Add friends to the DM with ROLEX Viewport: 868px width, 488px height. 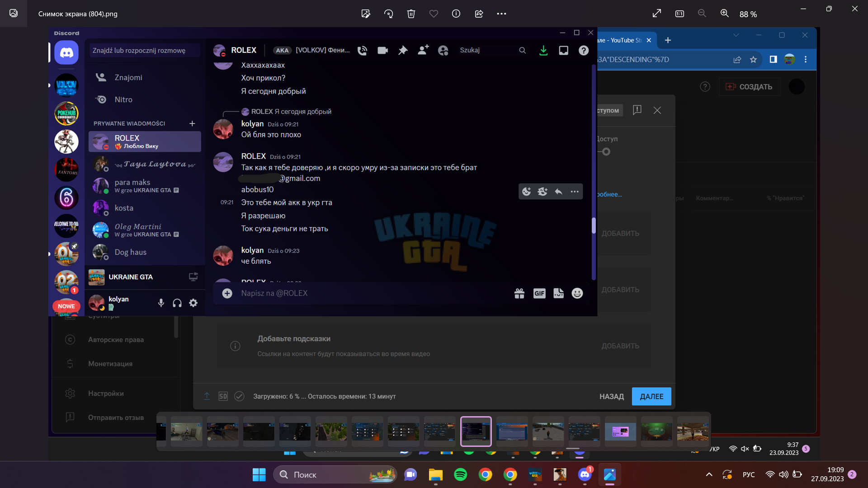[423, 50]
